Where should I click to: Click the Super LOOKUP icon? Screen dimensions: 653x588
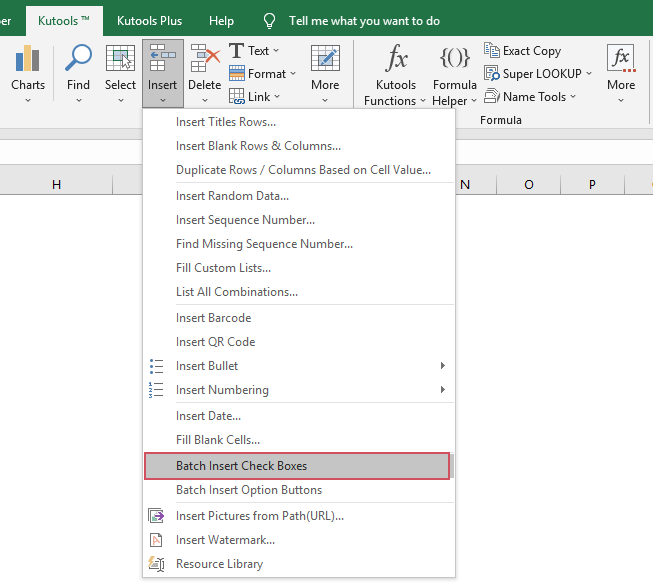(492, 73)
